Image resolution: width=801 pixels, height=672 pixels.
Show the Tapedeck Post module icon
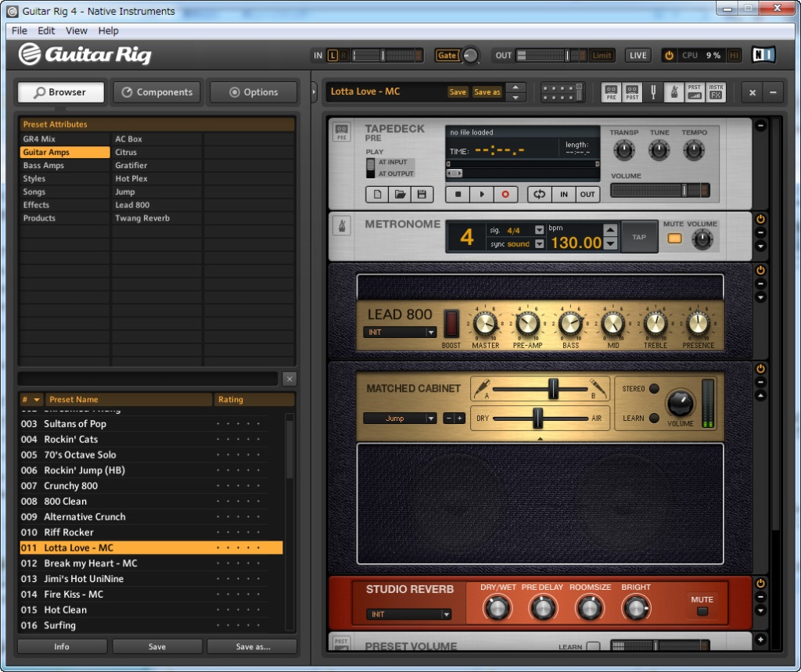click(632, 92)
